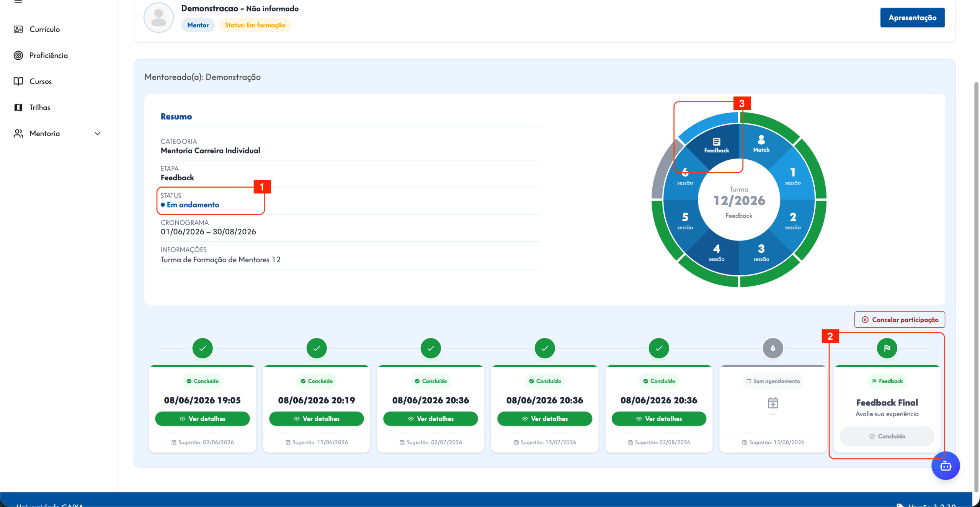Open the chatbot assistant floating icon
The height and width of the screenshot is (507, 980).
point(946,466)
